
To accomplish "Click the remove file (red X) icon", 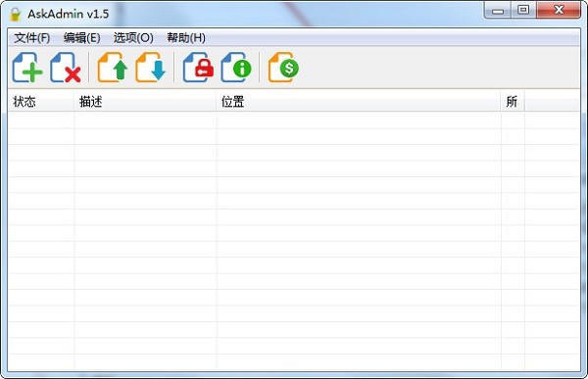I will click(x=66, y=68).
